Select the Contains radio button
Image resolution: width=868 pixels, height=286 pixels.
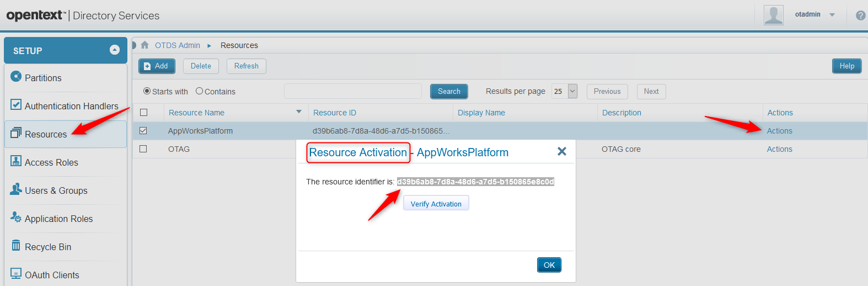pyautogui.click(x=200, y=91)
